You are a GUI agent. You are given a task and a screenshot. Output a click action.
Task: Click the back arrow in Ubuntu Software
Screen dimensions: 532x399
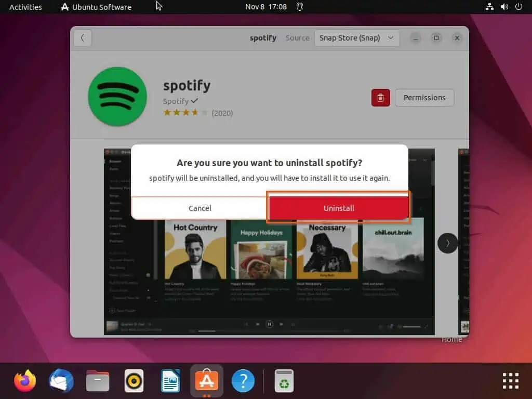(83, 37)
